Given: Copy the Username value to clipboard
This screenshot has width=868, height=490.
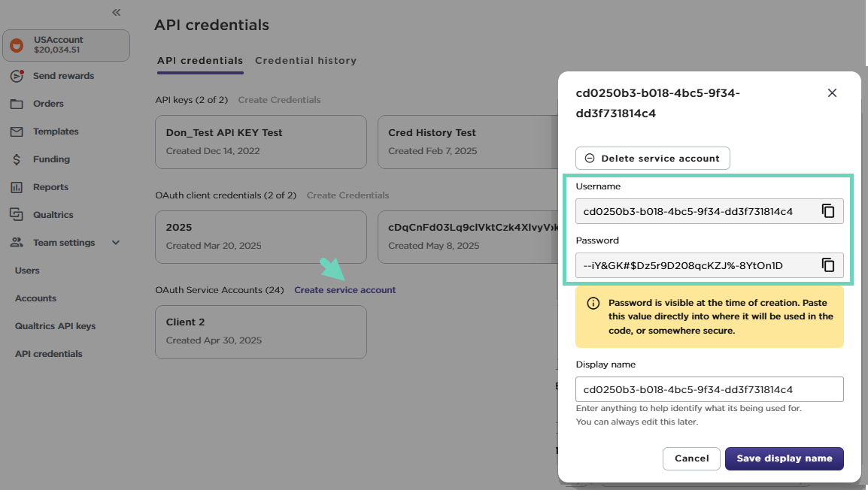Looking at the screenshot, I should [x=828, y=211].
